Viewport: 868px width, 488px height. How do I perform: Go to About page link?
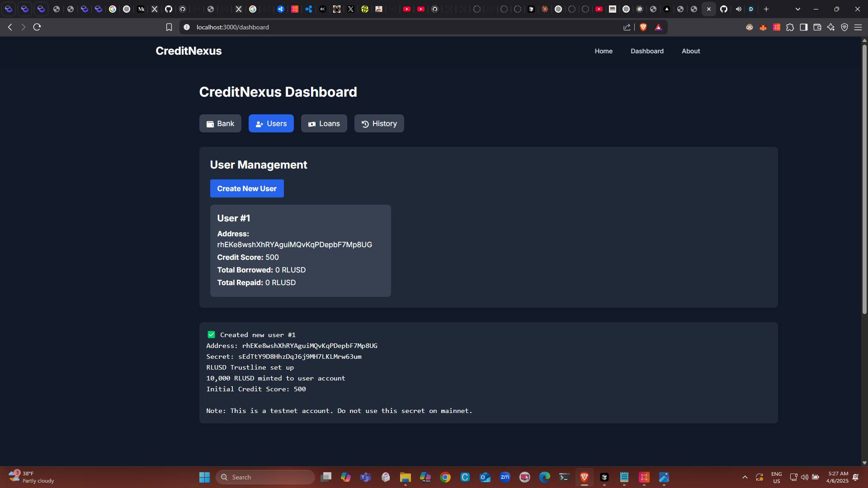[691, 51]
